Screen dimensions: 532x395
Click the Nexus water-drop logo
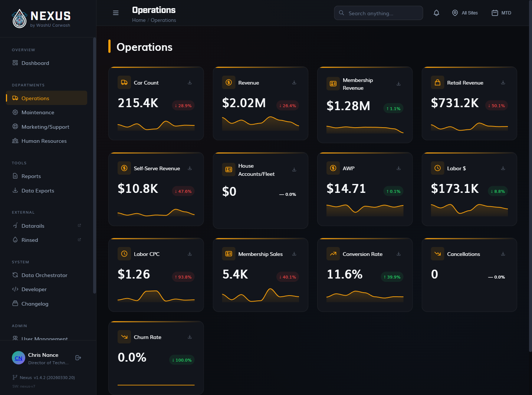pyautogui.click(x=19, y=19)
